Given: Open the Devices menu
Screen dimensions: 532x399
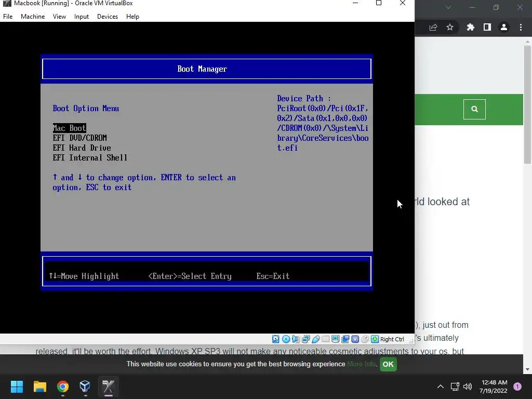Looking at the screenshot, I should (x=108, y=17).
